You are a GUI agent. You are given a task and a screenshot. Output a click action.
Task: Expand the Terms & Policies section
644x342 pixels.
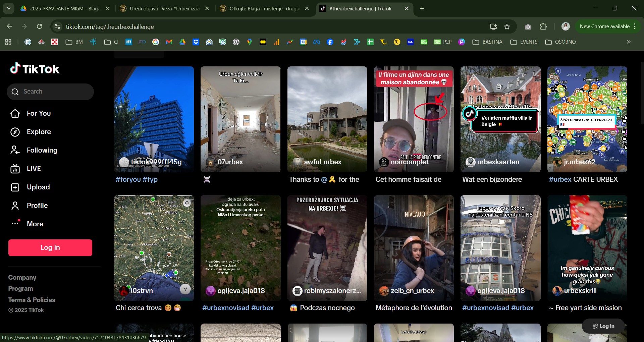[32, 300]
